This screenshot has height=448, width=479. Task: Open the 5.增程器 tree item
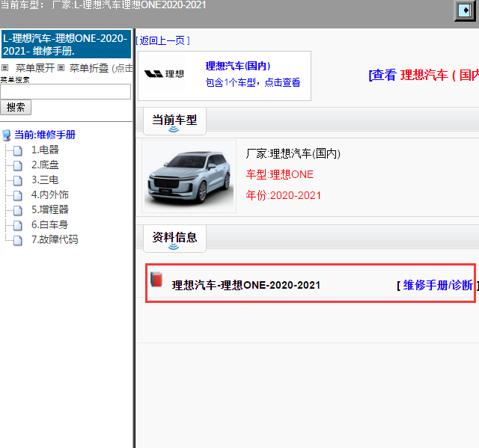click(50, 209)
